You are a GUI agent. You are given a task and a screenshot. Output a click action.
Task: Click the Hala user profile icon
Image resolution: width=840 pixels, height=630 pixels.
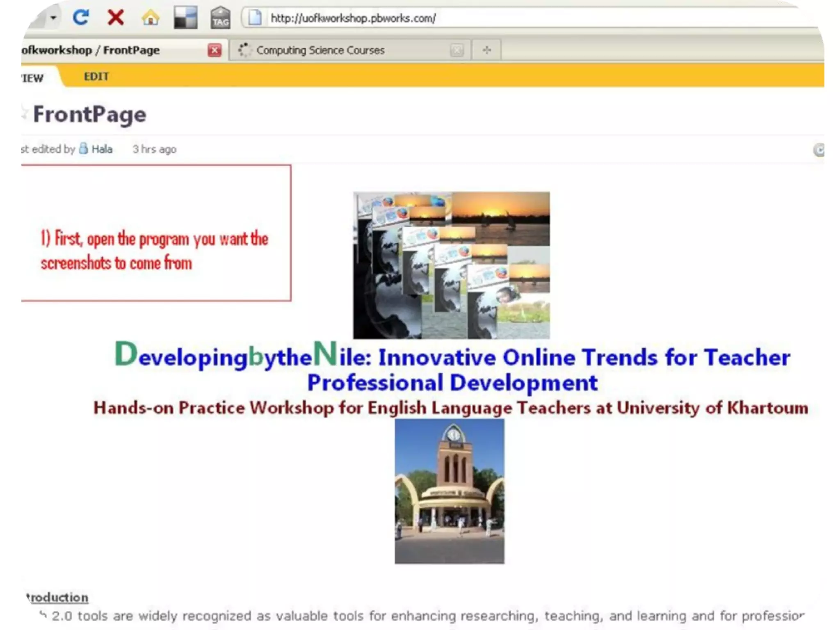(84, 148)
